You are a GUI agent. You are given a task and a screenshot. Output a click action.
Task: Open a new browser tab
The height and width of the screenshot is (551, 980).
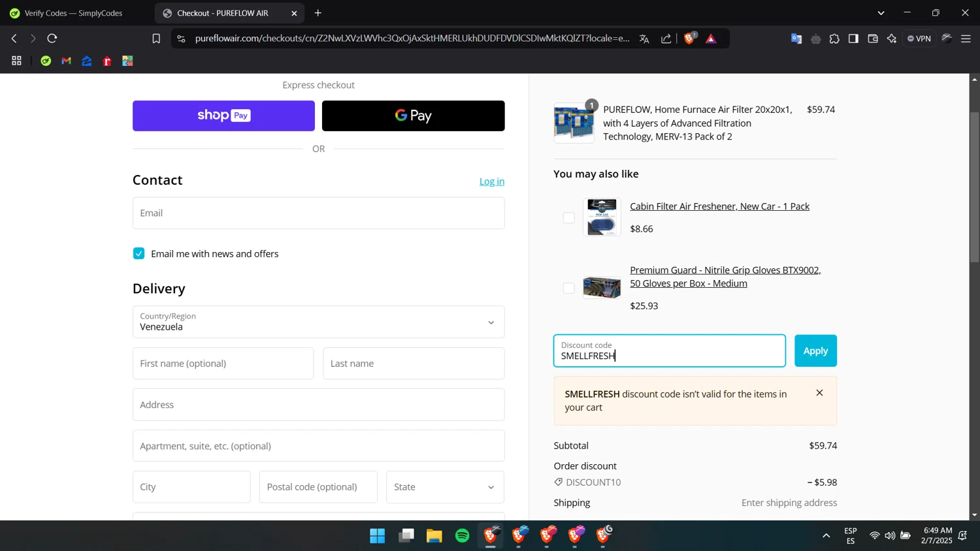point(318,13)
